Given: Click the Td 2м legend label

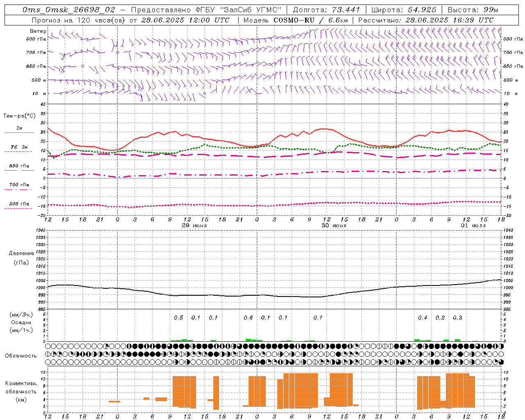Looking at the screenshot, I should [19, 147].
